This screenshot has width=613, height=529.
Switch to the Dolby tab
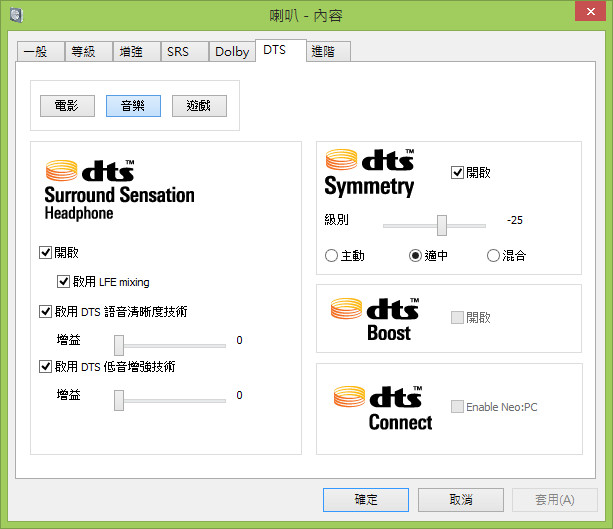tap(232, 52)
